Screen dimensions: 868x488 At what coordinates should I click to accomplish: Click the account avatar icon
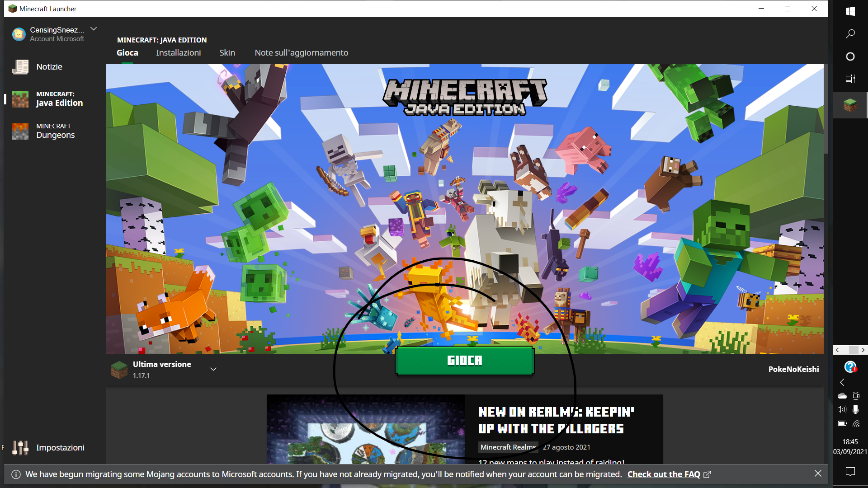(x=19, y=34)
